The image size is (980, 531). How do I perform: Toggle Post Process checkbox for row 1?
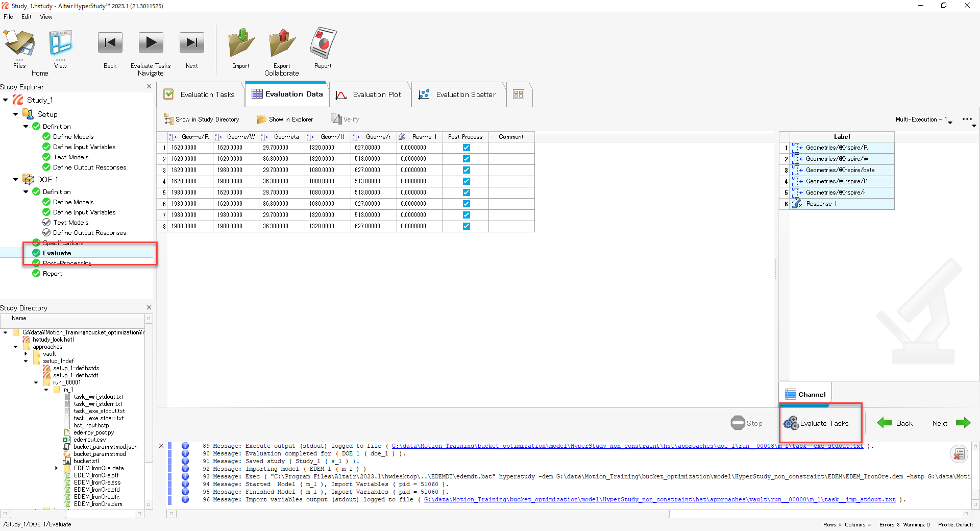[x=466, y=148]
